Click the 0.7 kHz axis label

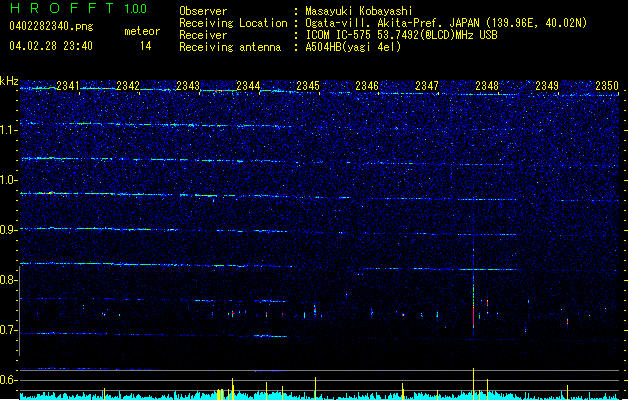pos(9,330)
